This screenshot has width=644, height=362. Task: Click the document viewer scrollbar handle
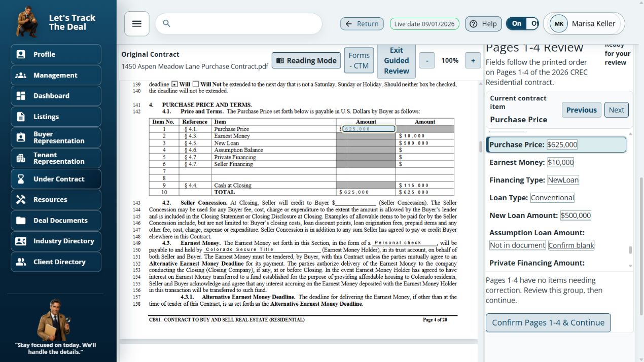[480, 147]
